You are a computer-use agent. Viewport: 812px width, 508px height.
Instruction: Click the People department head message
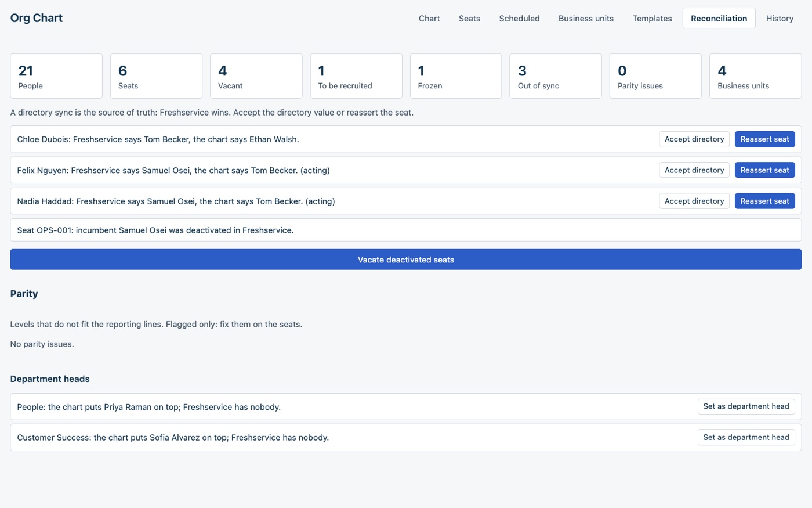click(149, 407)
